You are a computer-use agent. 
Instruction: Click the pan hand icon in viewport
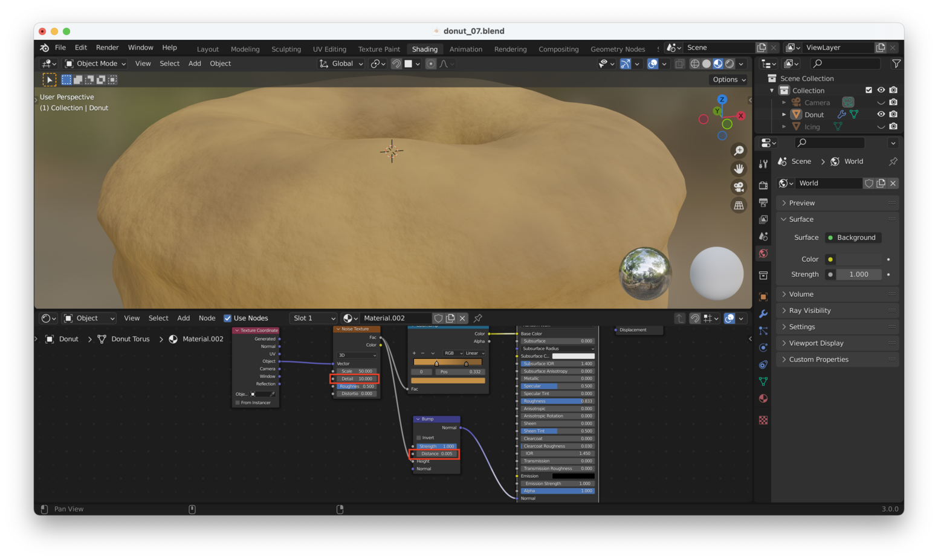[739, 169]
